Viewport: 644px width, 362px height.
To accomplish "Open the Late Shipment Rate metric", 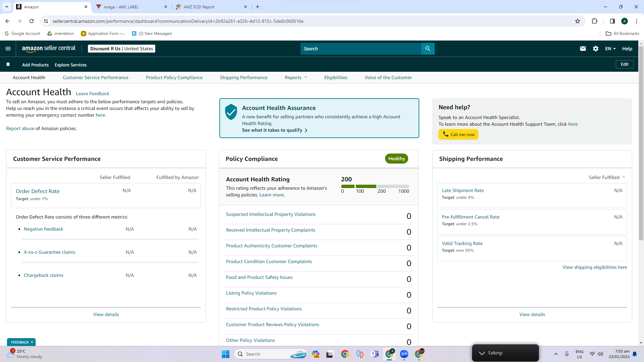I will 463,190.
